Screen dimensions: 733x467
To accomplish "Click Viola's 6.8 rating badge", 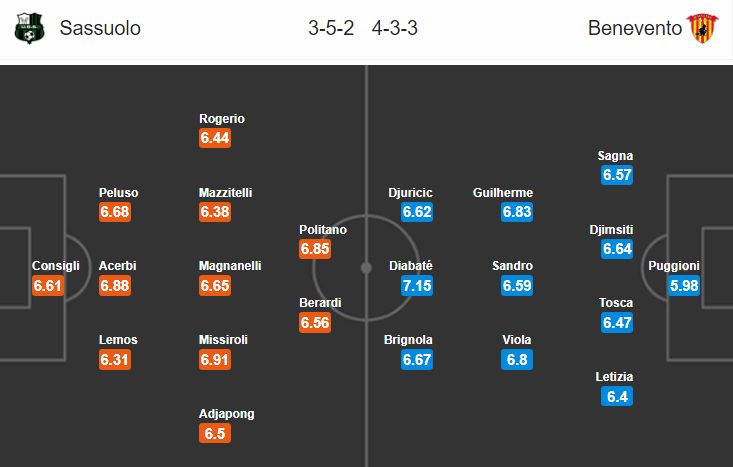I will click(517, 359).
